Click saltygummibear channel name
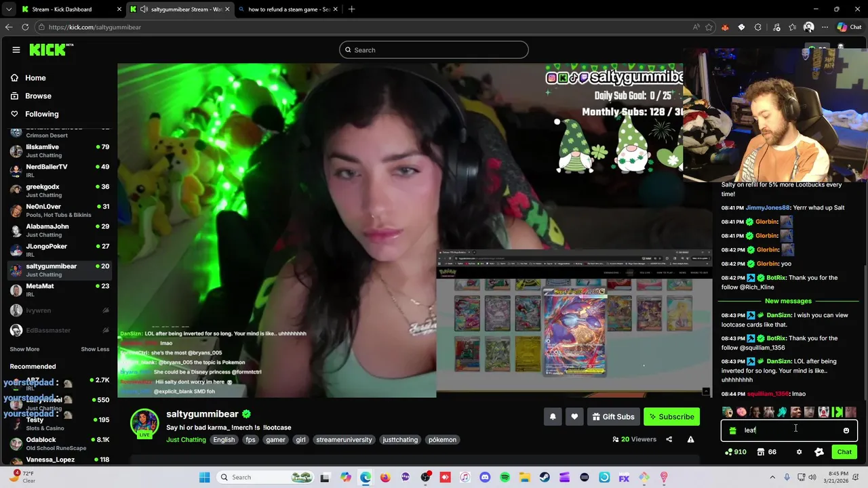The height and width of the screenshot is (488, 868). (x=202, y=414)
